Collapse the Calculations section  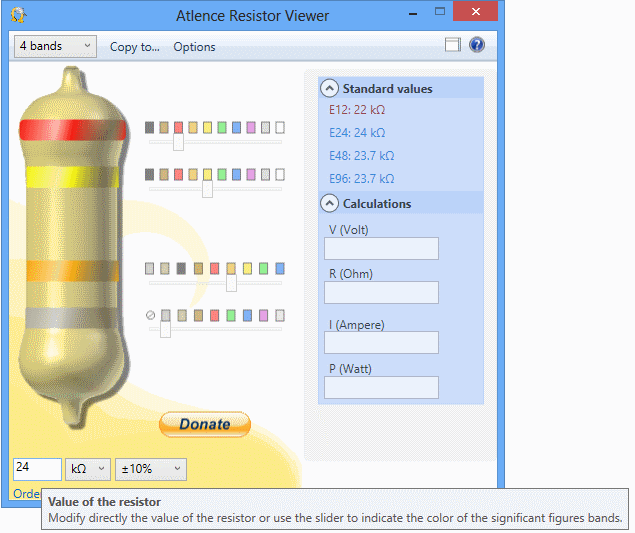329,203
